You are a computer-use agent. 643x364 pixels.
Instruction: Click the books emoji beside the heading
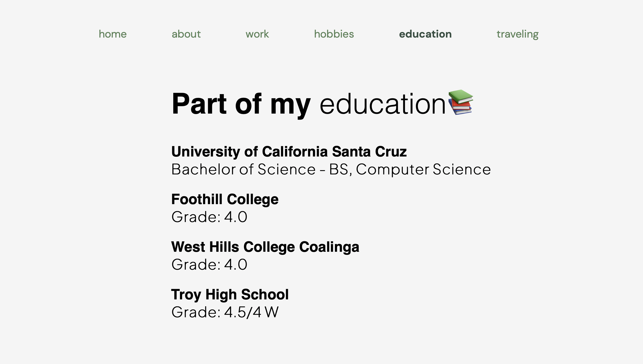(460, 102)
